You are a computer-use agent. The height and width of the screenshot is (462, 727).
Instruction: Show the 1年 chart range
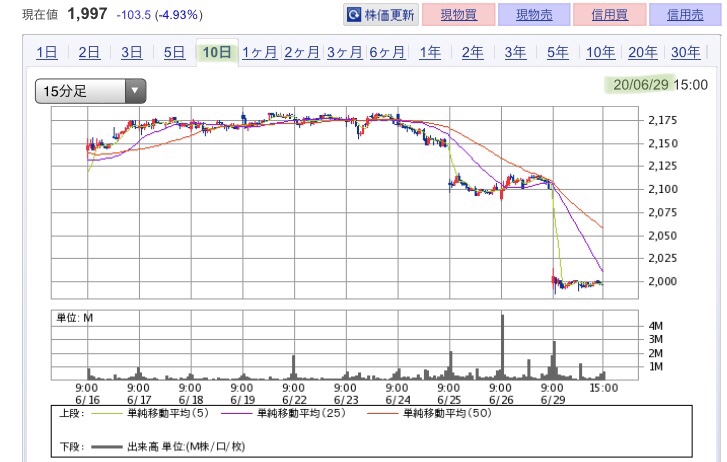(x=430, y=52)
